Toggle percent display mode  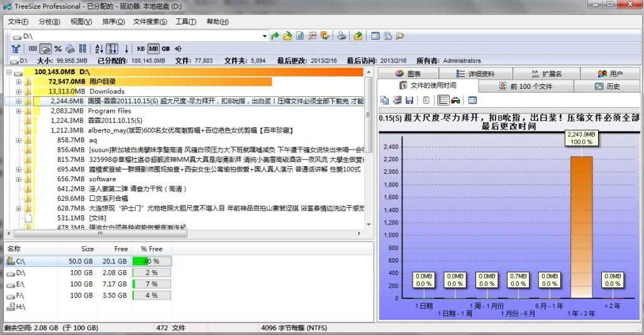58,49
